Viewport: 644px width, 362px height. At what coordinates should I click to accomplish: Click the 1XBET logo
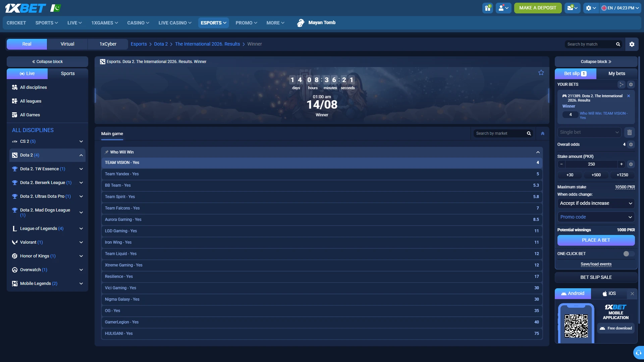coord(25,8)
